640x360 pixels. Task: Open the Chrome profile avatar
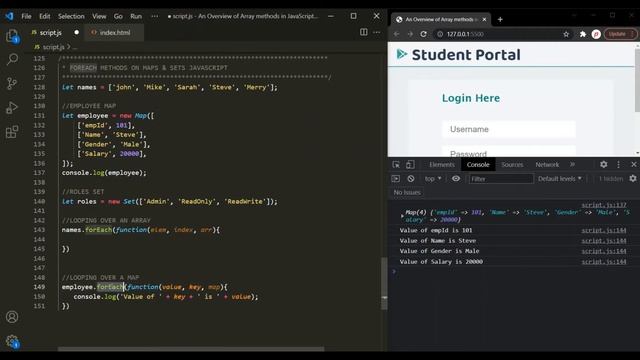pyautogui.click(x=596, y=34)
